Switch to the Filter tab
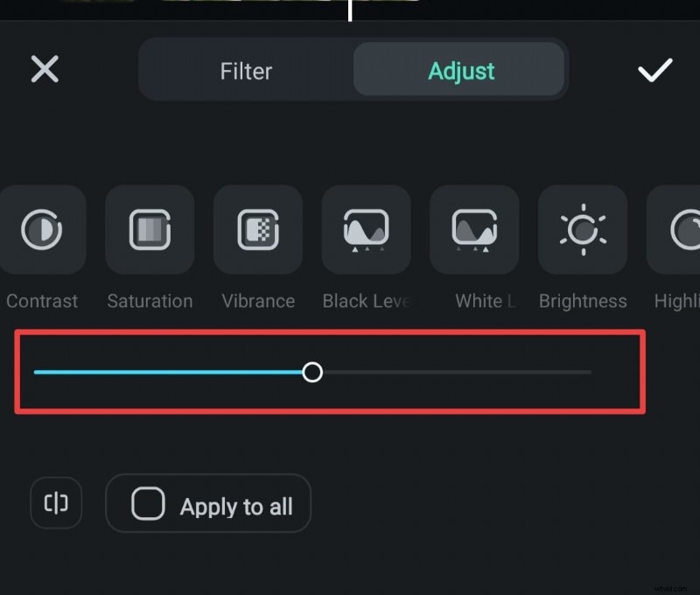Image resolution: width=700 pixels, height=595 pixels. (246, 70)
